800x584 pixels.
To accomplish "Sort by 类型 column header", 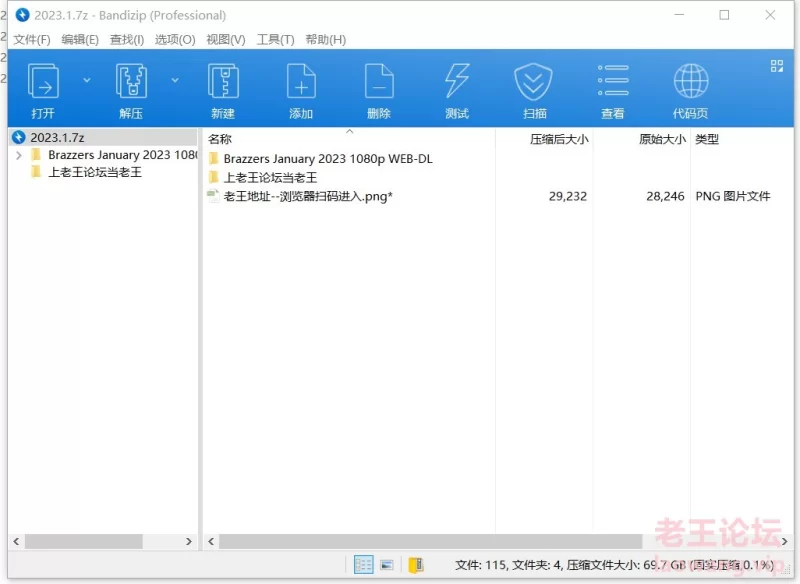I will [x=707, y=139].
